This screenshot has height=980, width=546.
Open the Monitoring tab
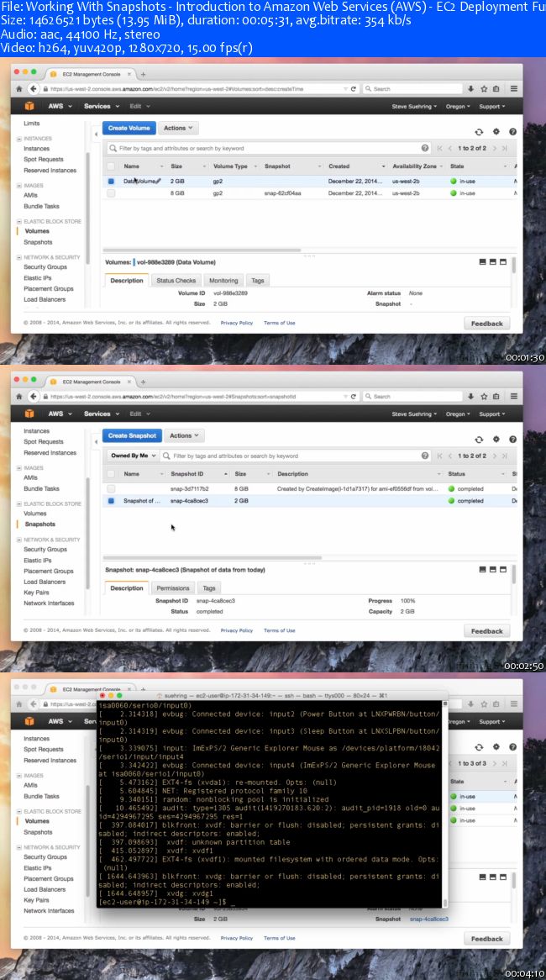pos(223,281)
